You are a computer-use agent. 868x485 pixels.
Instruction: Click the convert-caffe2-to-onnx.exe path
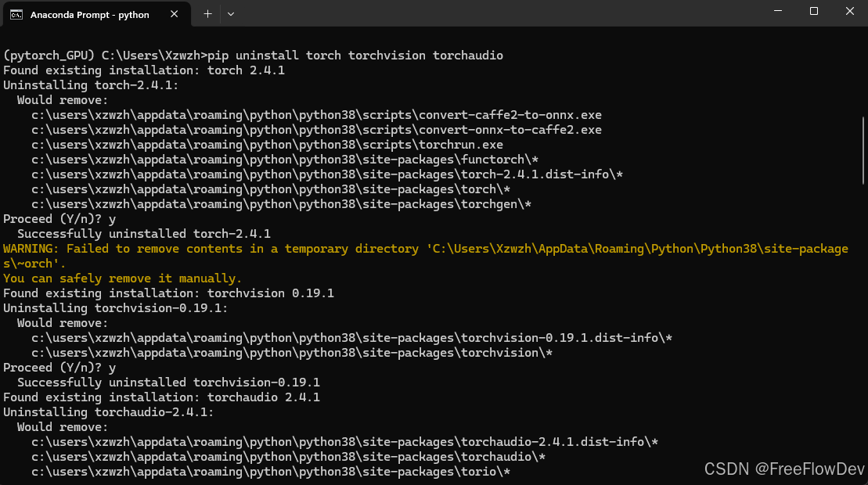pyautogui.click(x=316, y=115)
